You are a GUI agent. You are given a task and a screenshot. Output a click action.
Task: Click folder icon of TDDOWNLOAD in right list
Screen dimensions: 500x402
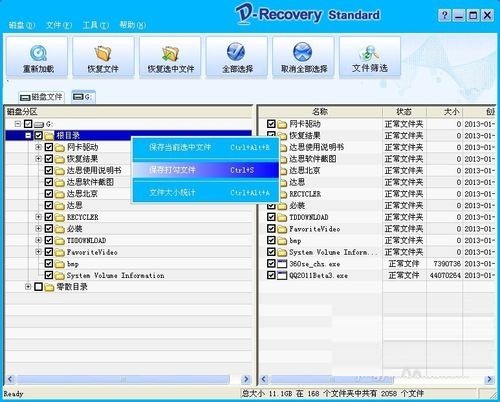(x=282, y=217)
